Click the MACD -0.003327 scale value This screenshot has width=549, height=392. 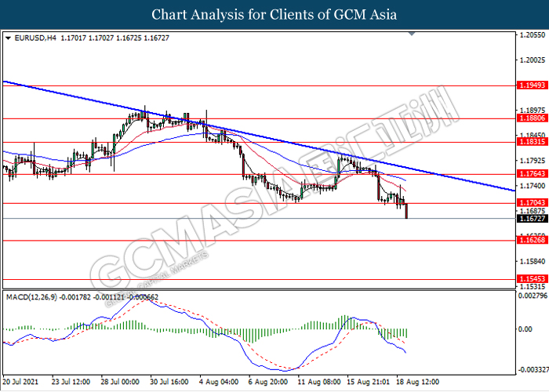(x=533, y=370)
